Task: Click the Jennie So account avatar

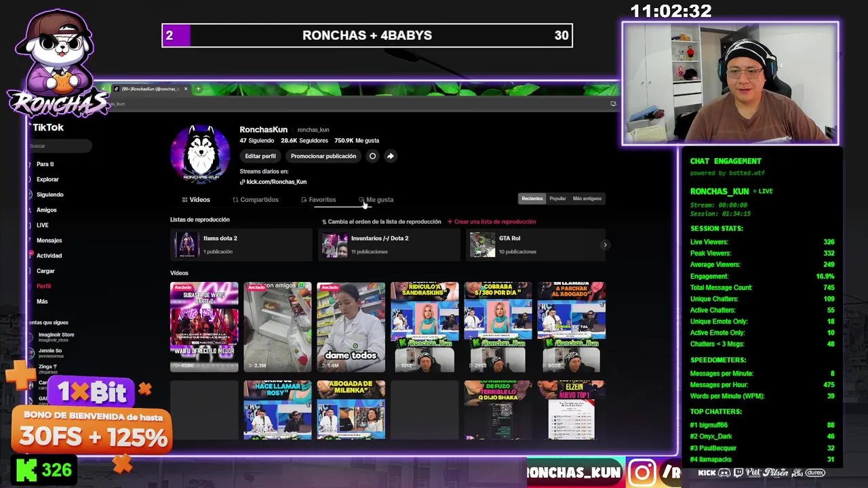Action: 32,352
